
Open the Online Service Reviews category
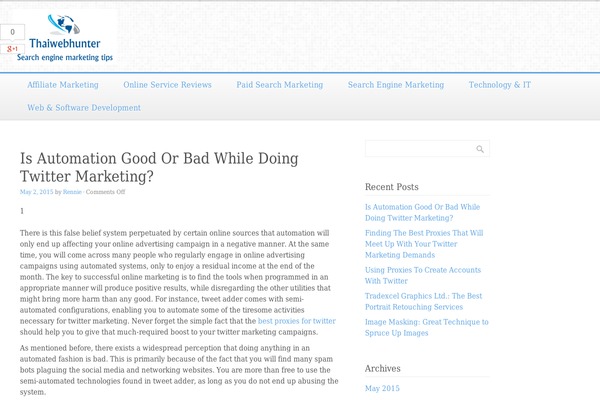point(167,85)
